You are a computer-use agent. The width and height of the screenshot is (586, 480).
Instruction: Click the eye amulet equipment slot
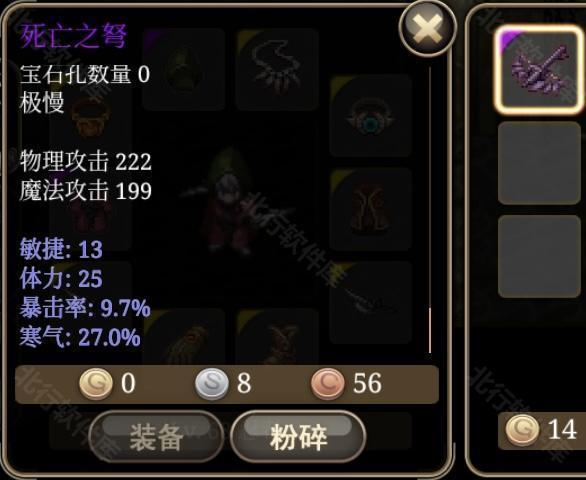371,115
